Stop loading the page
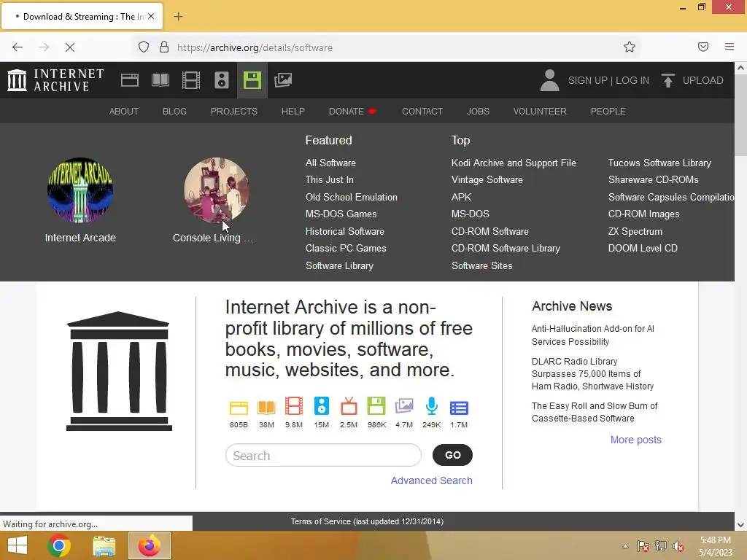This screenshot has width=747, height=560. 70,47
